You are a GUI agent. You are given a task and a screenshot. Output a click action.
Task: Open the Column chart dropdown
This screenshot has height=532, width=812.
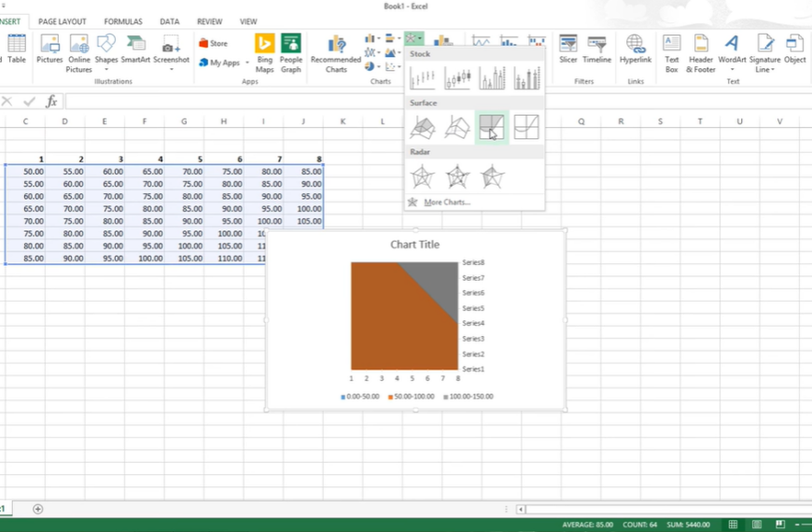[372, 38]
